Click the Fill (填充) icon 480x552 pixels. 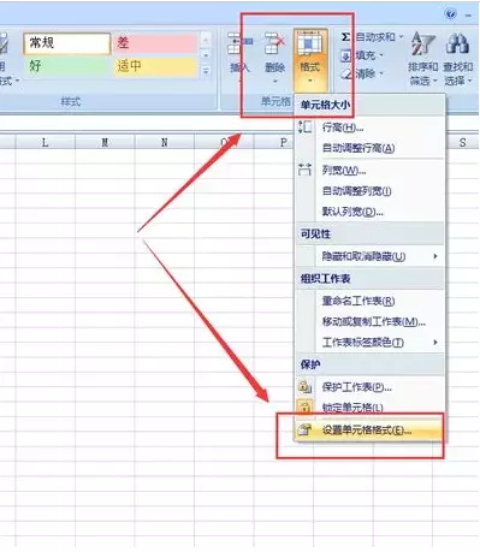pyautogui.click(x=346, y=56)
